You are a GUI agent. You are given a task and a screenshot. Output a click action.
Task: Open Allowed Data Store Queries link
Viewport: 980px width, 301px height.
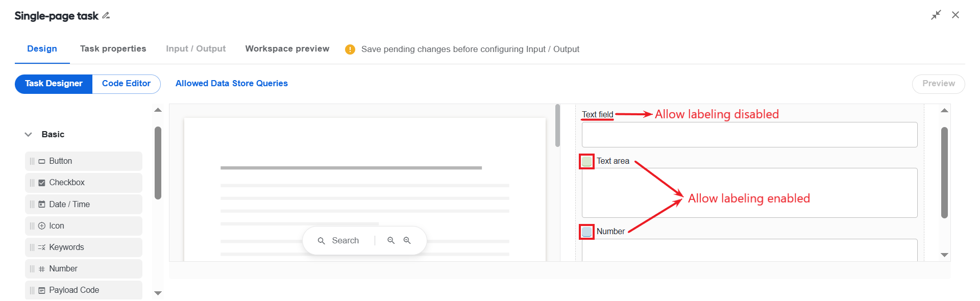pos(232,84)
